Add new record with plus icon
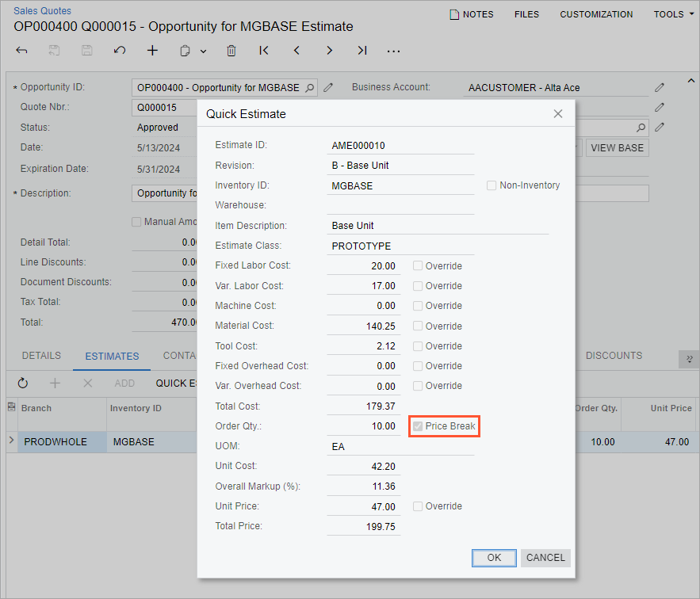 coord(153,51)
